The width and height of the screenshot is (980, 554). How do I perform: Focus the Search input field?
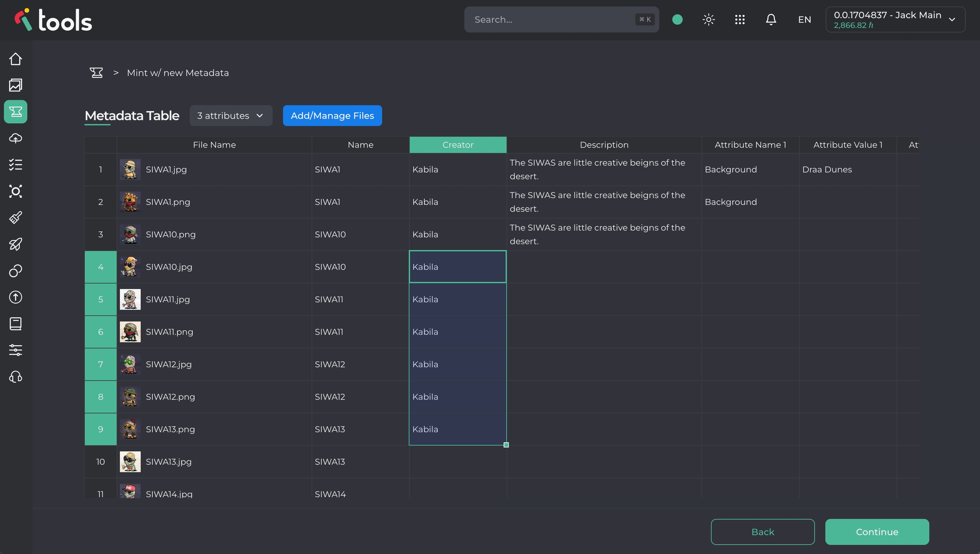553,20
